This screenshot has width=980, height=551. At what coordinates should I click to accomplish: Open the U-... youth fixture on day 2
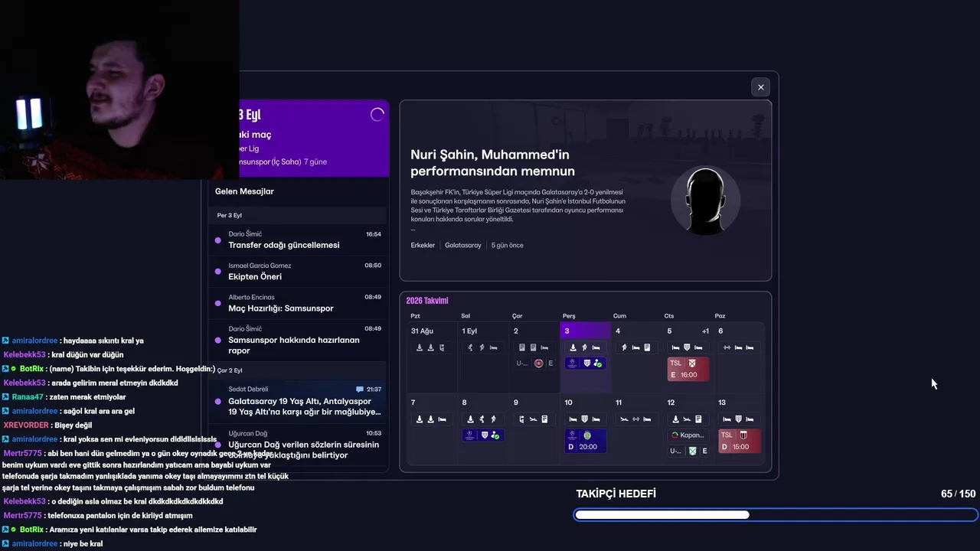534,364
